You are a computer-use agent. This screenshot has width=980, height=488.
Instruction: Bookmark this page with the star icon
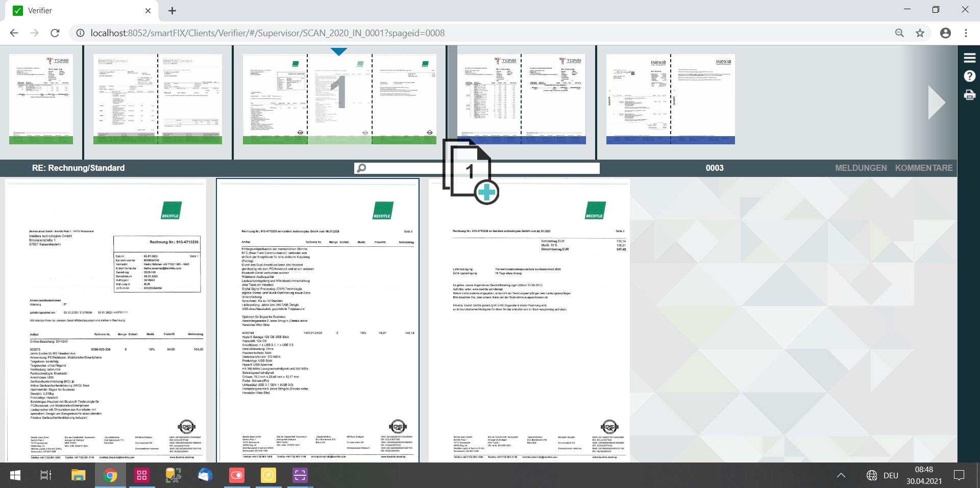[x=920, y=33]
